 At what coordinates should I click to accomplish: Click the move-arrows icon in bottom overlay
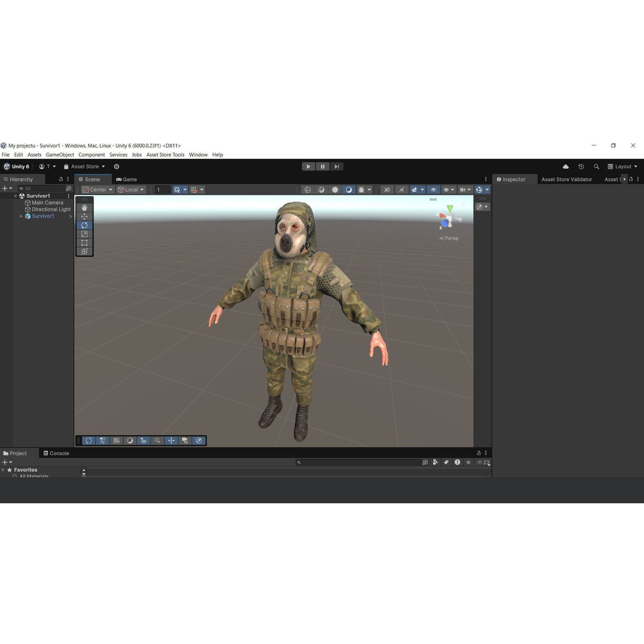(x=171, y=440)
